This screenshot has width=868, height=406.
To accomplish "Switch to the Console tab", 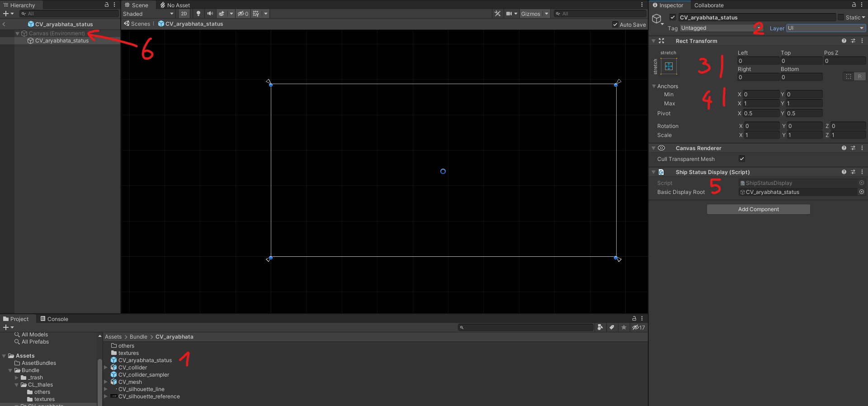I will coord(54,319).
